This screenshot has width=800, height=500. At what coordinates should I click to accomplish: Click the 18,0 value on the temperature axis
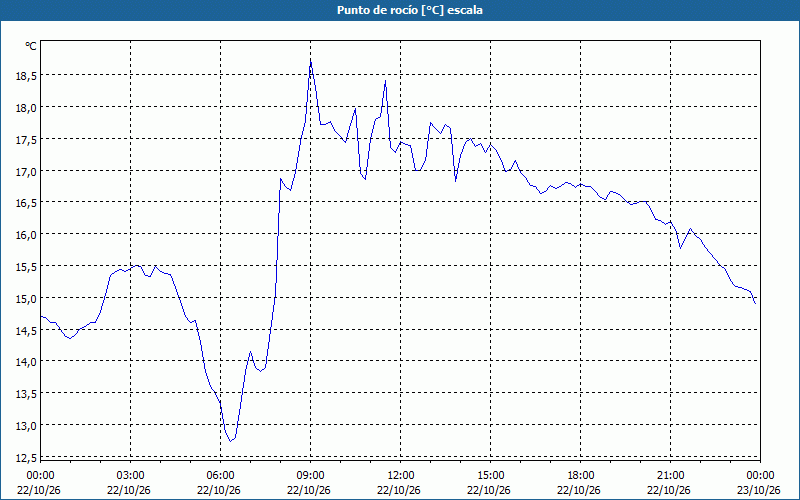[26, 108]
